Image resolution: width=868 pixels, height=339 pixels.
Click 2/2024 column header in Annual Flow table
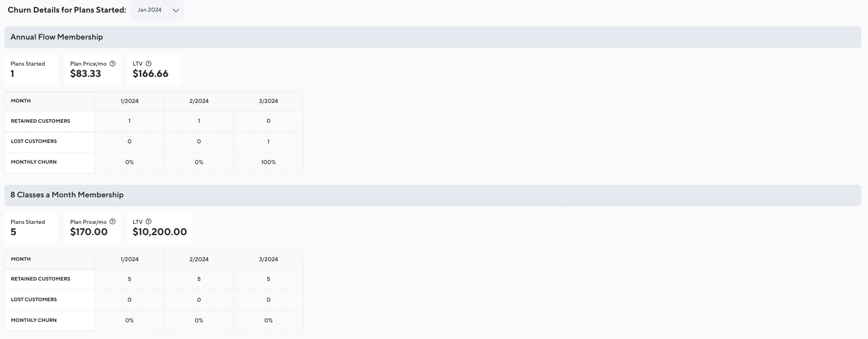pos(199,101)
